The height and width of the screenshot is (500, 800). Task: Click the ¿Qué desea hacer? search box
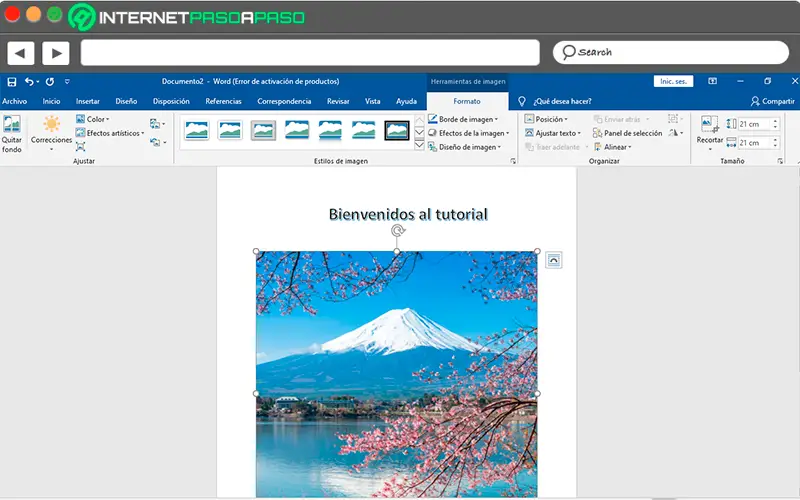point(562,101)
